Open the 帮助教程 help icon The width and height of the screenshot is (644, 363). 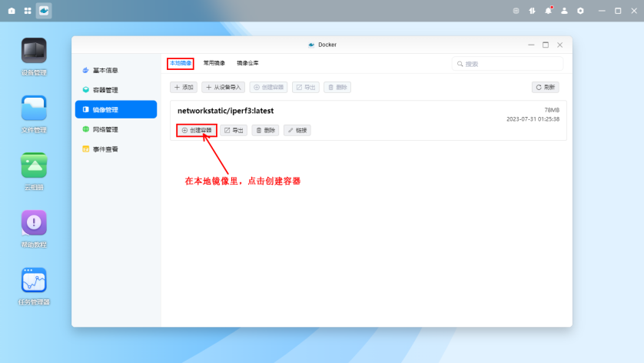[34, 223]
